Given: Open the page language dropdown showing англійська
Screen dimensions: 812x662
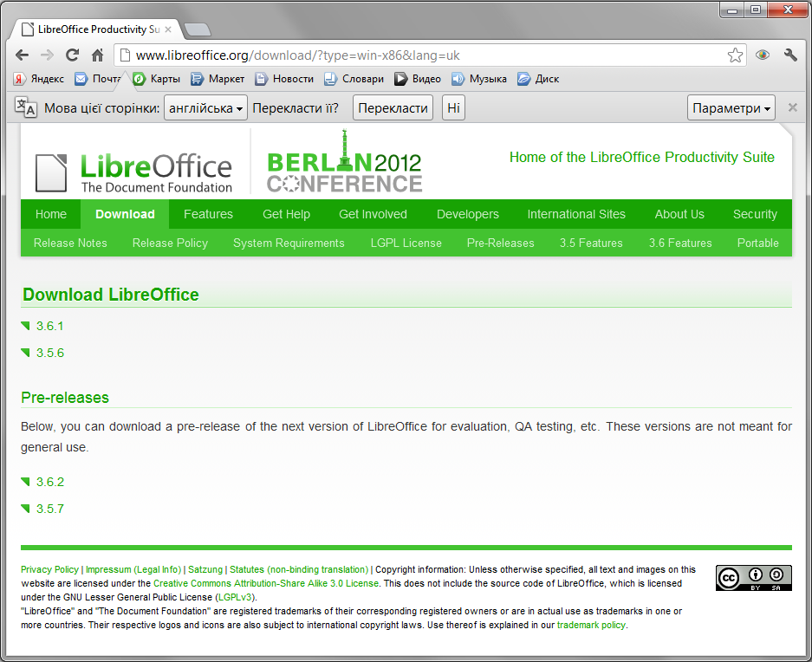Looking at the screenshot, I should 205,107.
